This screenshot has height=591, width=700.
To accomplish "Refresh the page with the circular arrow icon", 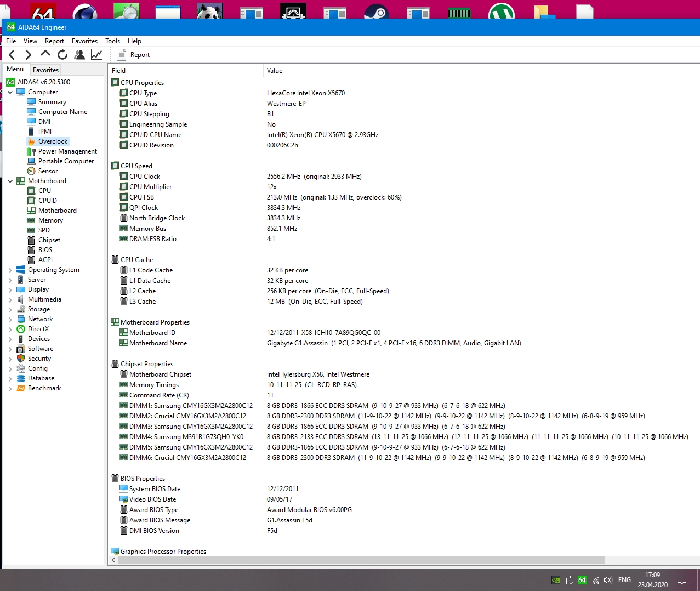I will point(62,54).
